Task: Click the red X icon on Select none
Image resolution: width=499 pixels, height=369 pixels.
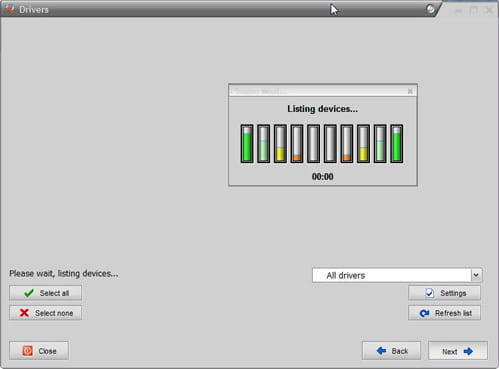Action: tap(24, 313)
